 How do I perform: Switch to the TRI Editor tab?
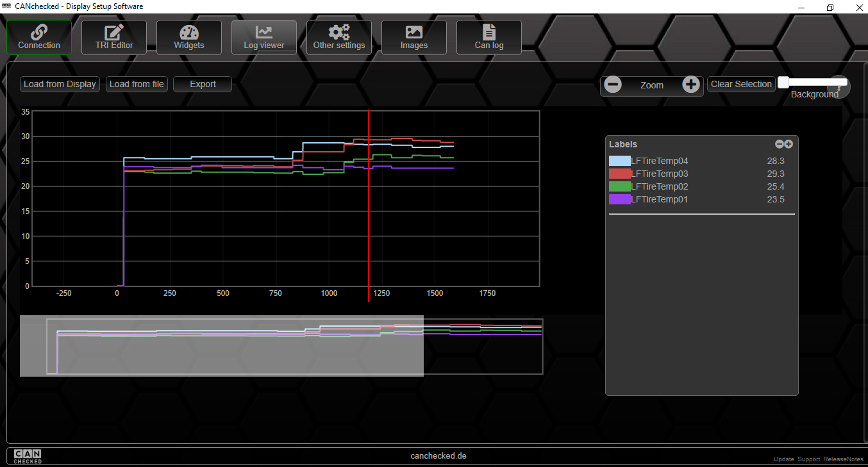(x=114, y=37)
